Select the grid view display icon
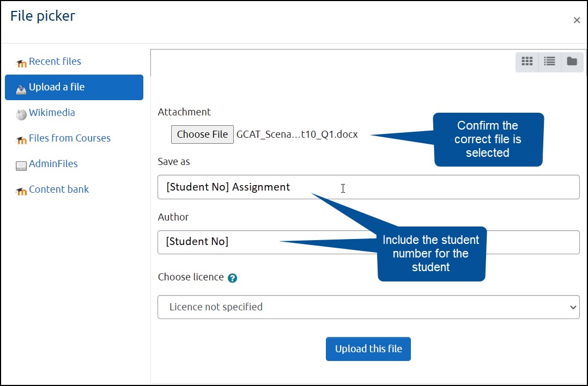Viewport: 588px width, 386px height. point(527,62)
